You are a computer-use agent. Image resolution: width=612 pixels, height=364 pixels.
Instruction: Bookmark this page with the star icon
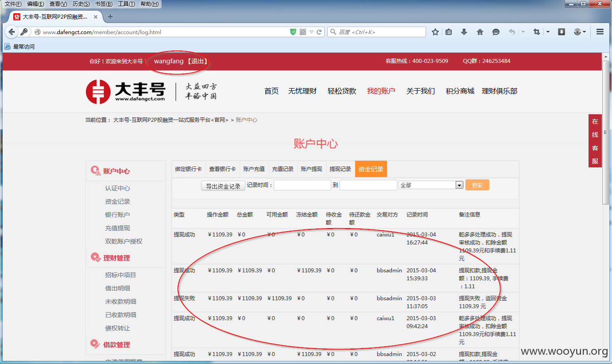[435, 32]
